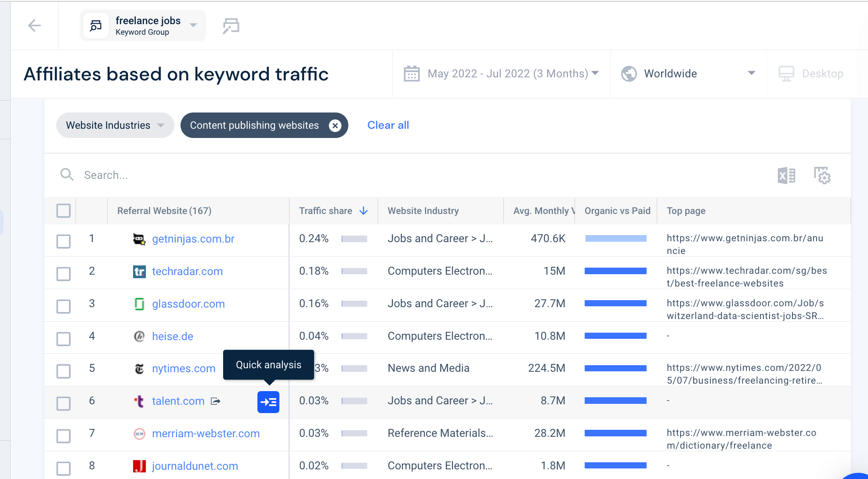Open journaldunet.com link
The height and width of the screenshot is (479, 868).
(195, 466)
